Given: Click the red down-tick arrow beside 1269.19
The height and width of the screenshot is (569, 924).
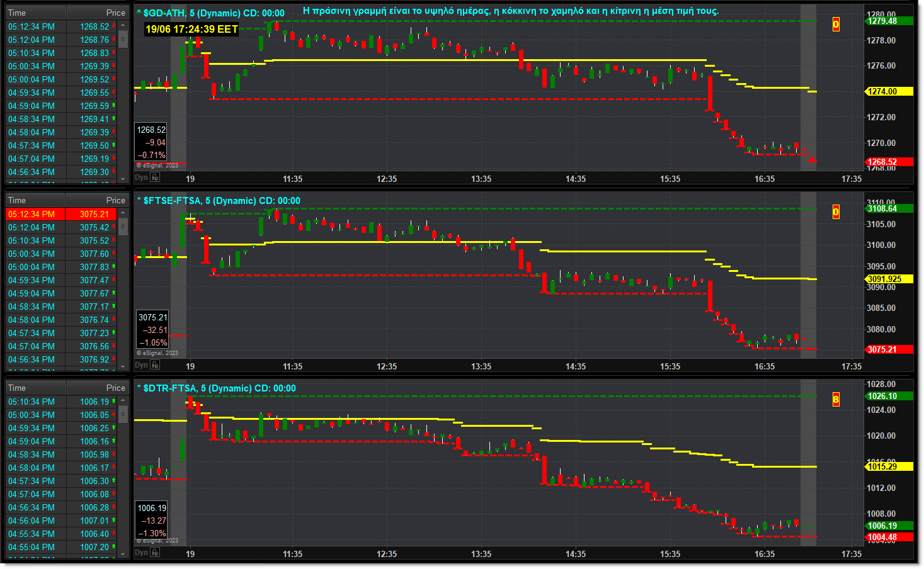Looking at the screenshot, I should 114,158.
